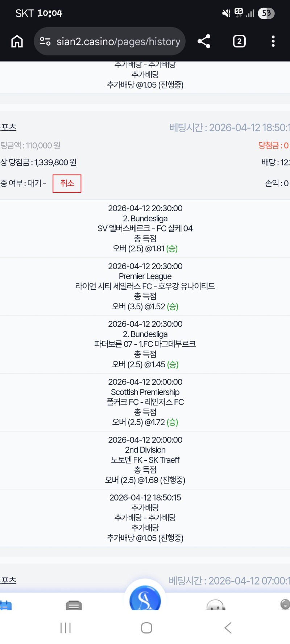Viewport: 290px width, 644px height.
Task: Tap the sian2.casino address bar URL
Action: click(x=118, y=42)
